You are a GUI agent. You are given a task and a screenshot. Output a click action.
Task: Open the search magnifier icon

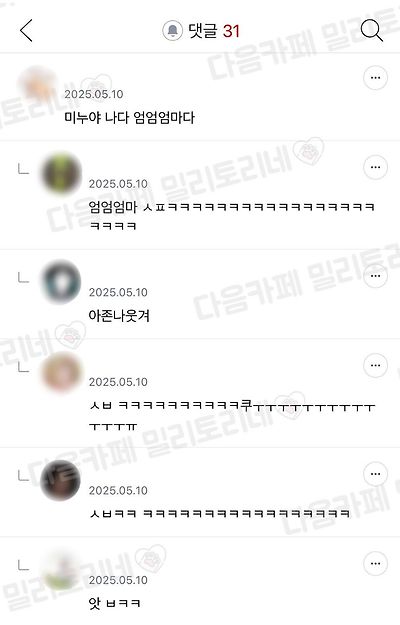[x=372, y=30]
